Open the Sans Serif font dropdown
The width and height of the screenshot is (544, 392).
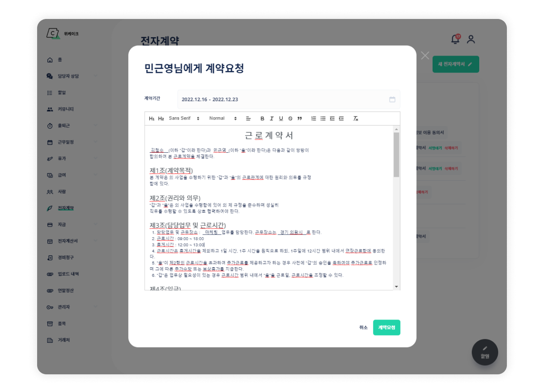184,119
